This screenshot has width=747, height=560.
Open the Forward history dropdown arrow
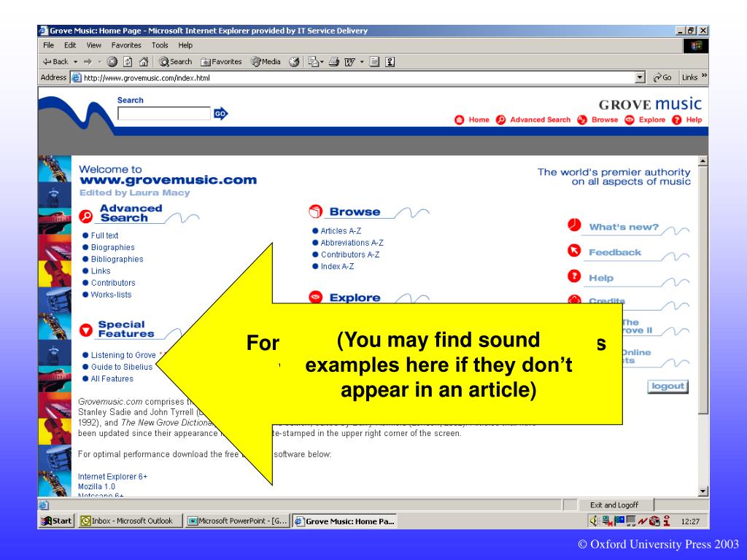[x=99, y=62]
